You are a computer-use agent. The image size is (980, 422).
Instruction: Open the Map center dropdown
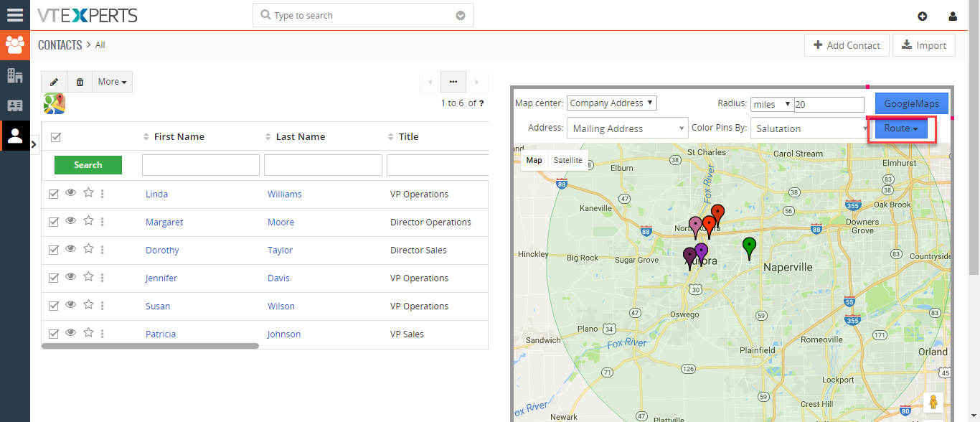coord(612,103)
